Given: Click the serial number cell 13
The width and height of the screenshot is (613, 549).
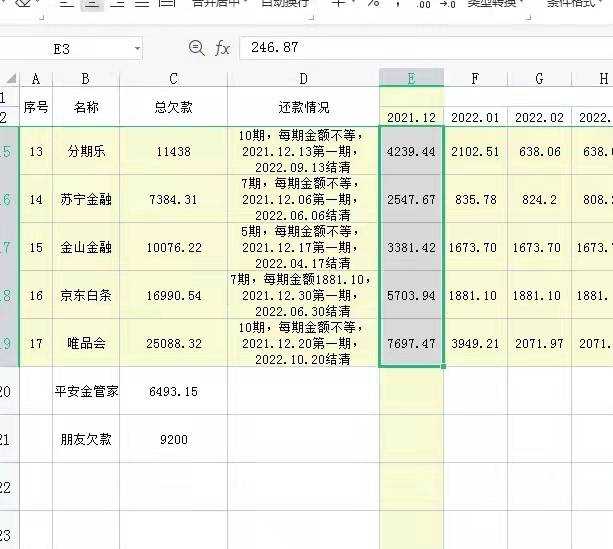Looking at the screenshot, I should click(36, 151).
